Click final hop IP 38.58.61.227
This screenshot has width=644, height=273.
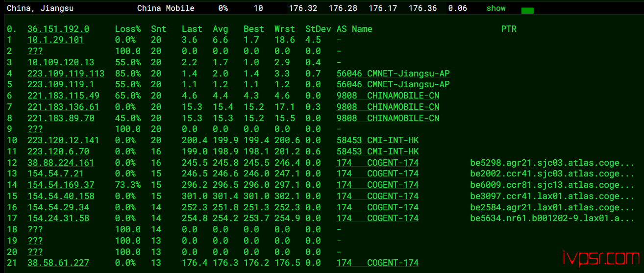[x=58, y=263]
